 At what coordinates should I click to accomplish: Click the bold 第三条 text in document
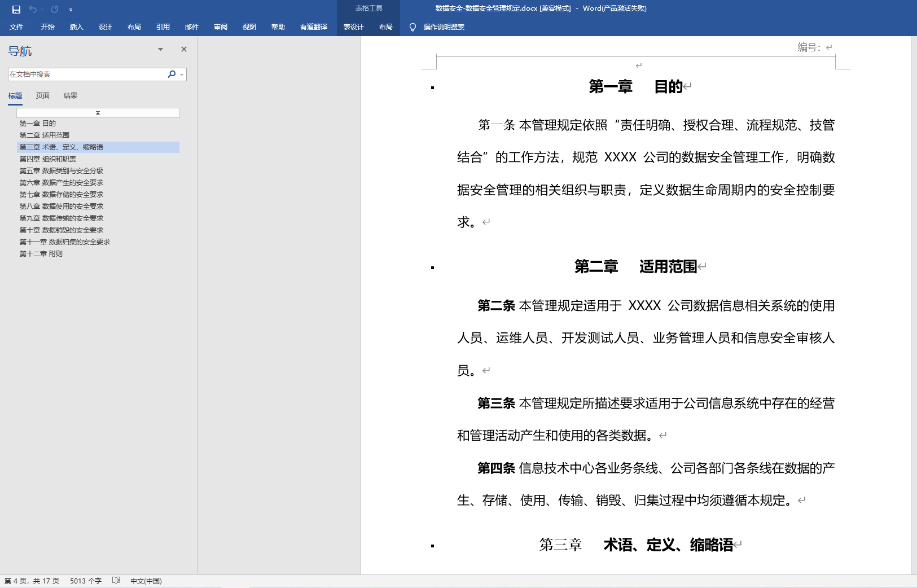point(496,403)
